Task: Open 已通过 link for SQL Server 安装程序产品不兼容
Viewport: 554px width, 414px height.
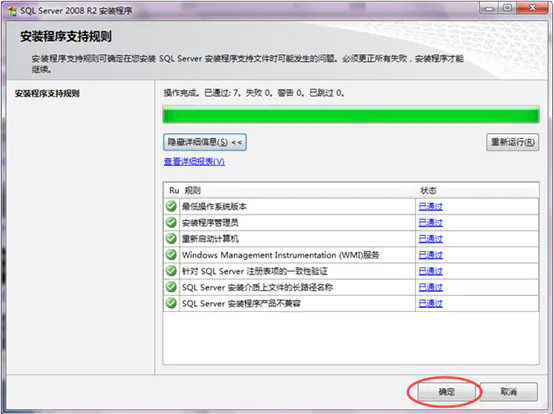Action: point(430,303)
